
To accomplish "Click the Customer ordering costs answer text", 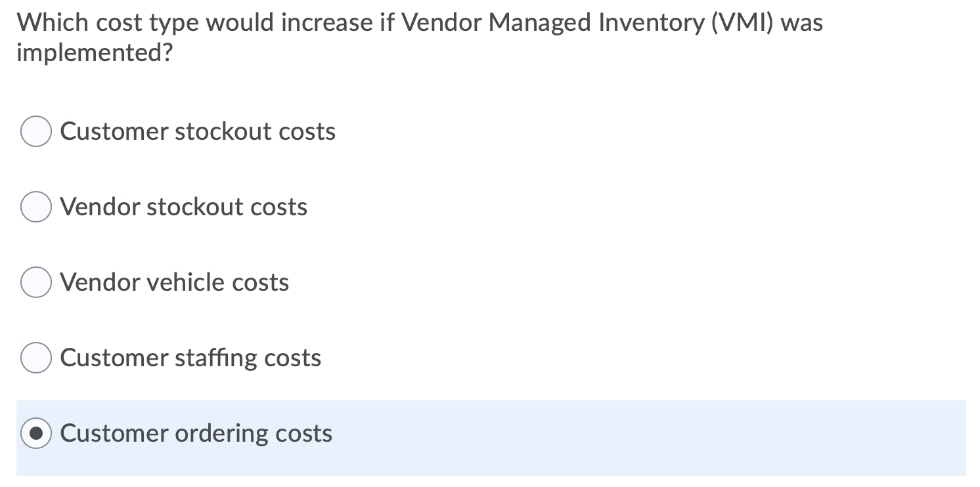I will tap(196, 433).
